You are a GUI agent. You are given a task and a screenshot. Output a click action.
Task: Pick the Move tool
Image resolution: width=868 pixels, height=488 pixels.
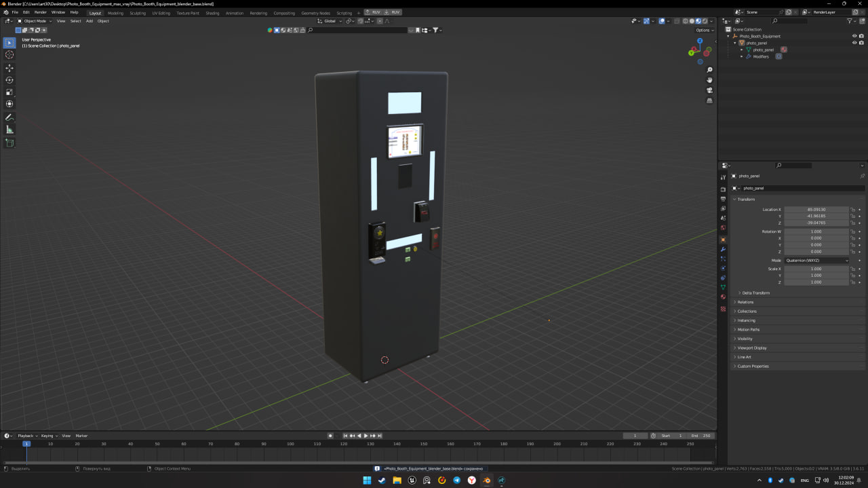[x=9, y=68]
